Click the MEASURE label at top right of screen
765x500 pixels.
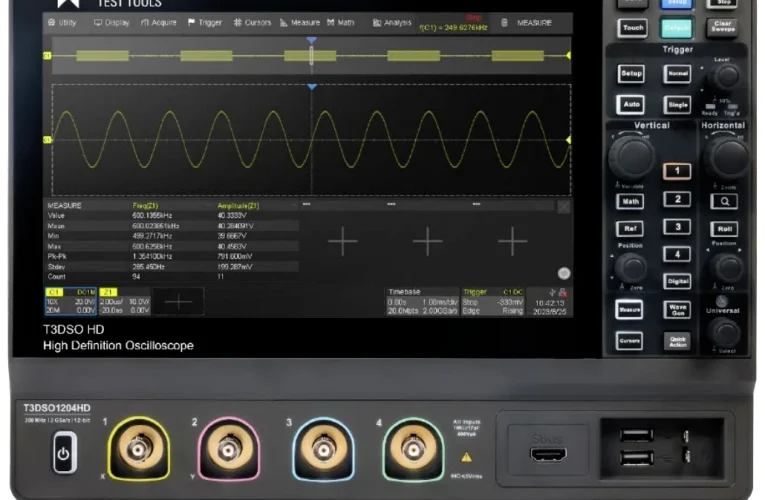coord(534,23)
